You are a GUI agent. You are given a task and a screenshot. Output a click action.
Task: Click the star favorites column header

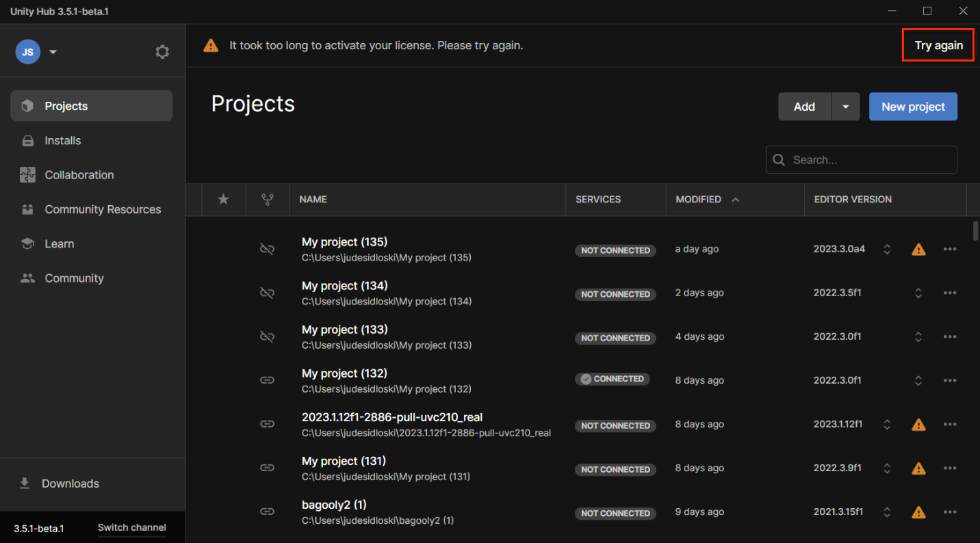coord(223,200)
